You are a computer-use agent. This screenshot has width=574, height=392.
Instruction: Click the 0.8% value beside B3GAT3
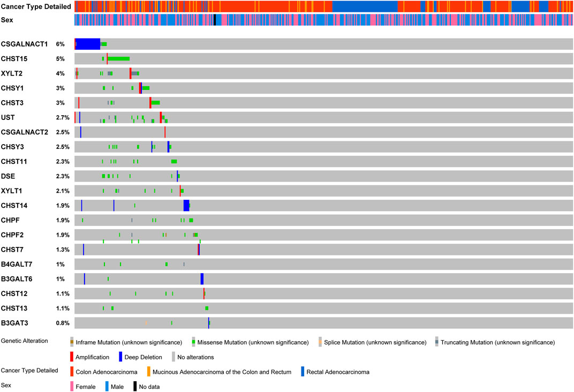(63, 323)
